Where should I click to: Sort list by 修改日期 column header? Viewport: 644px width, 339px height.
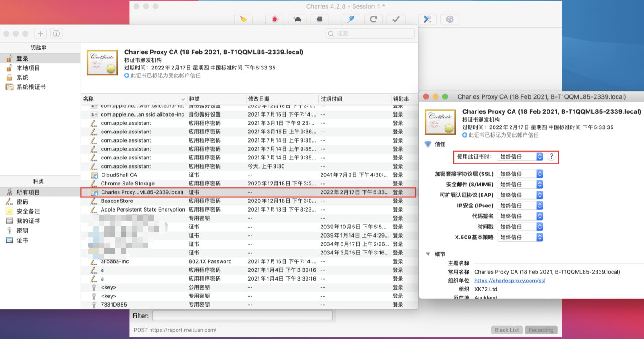pos(282,99)
